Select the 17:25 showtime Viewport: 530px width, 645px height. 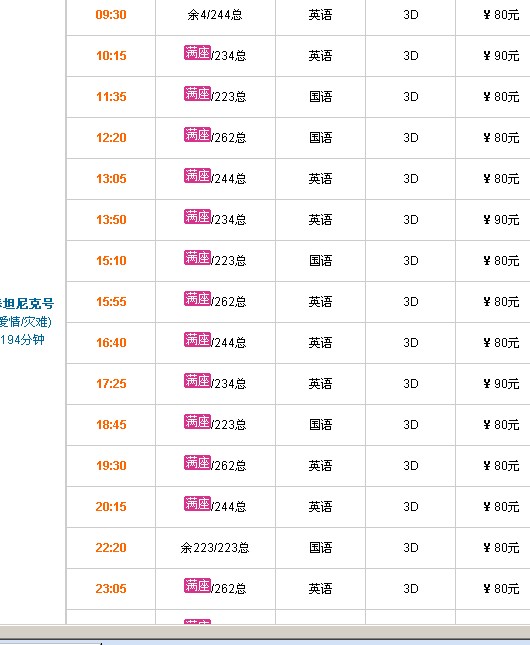click(111, 384)
